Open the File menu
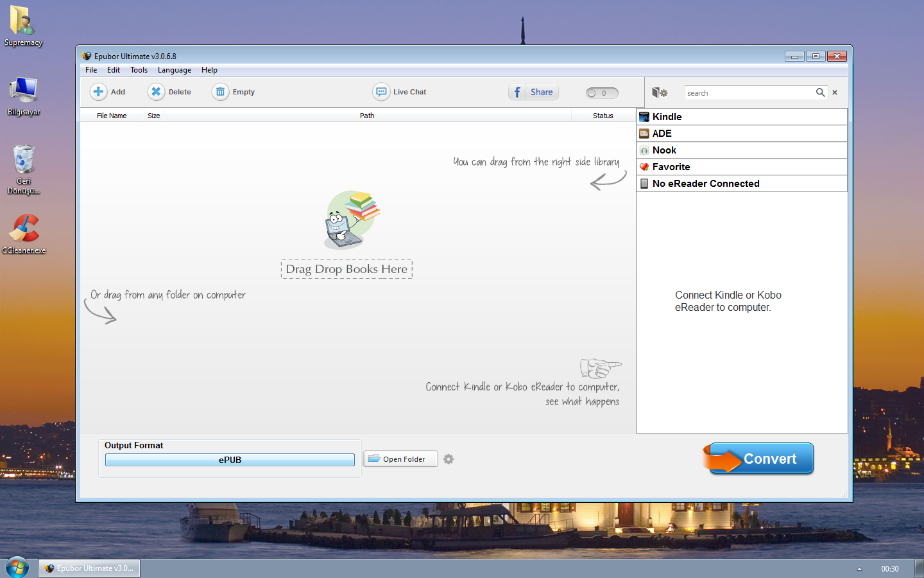This screenshot has width=924, height=578. point(91,70)
